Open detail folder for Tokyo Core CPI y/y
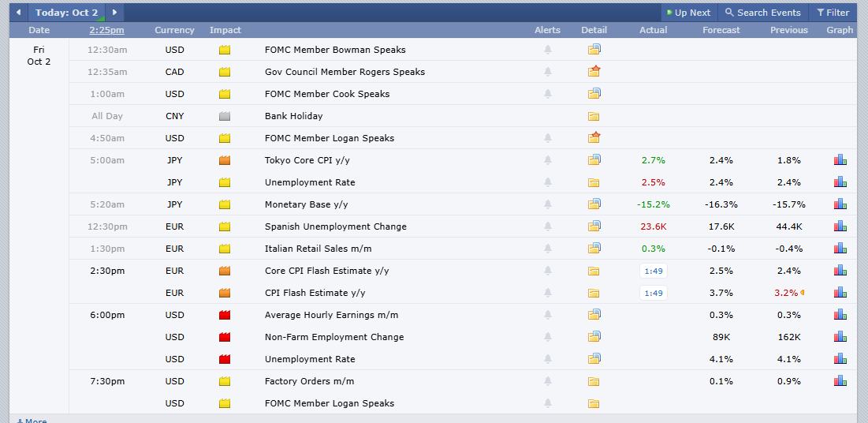This screenshot has height=423, width=868. [594, 159]
